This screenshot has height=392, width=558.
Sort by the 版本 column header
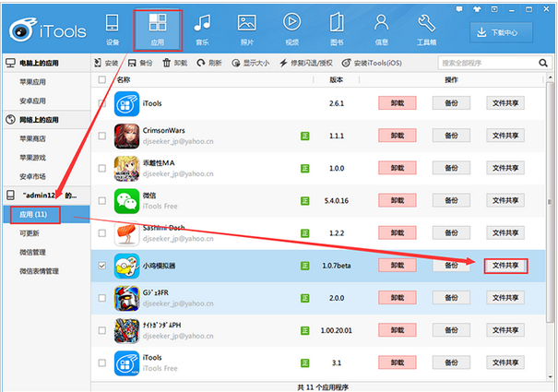336,79
